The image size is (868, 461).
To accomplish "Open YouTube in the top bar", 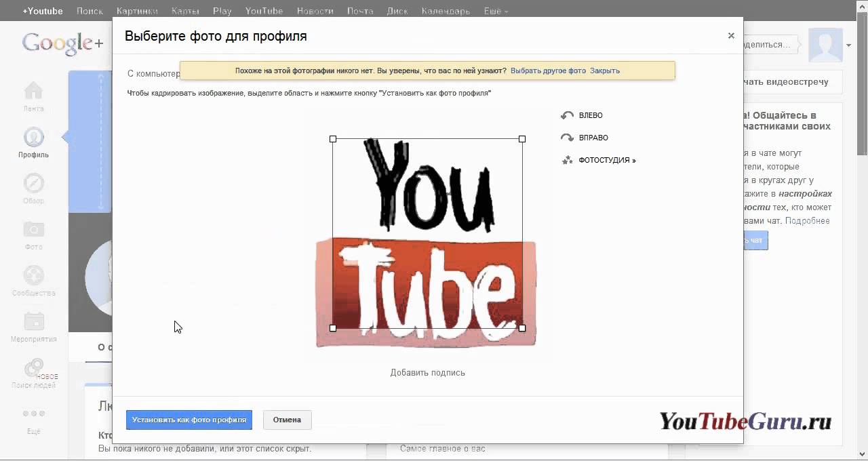I will click(264, 11).
